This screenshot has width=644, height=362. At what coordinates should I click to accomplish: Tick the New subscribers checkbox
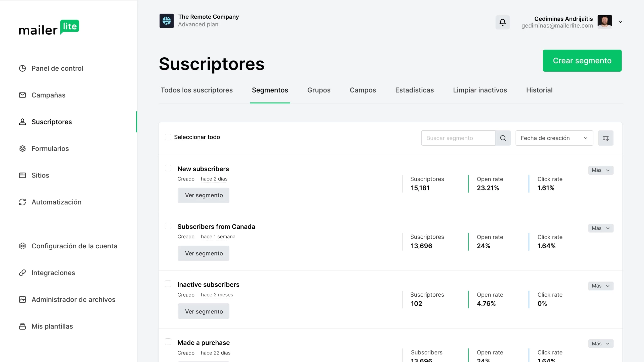pyautogui.click(x=168, y=168)
